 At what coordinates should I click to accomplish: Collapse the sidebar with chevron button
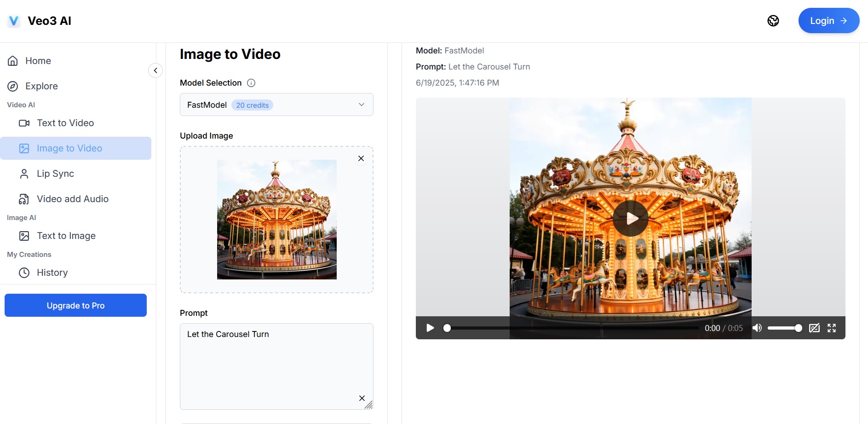pyautogui.click(x=155, y=70)
